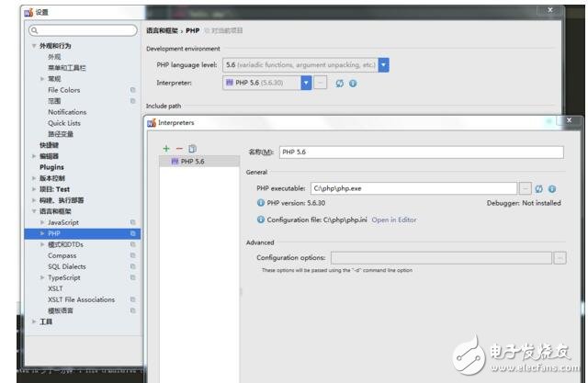Image resolution: width=588 pixels, height=383 pixels.
Task: Expand the 版本控制 tree node
Action: click(34, 178)
